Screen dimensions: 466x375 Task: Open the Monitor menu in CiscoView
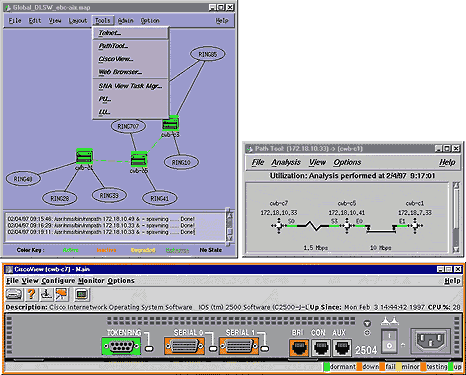coord(91,281)
